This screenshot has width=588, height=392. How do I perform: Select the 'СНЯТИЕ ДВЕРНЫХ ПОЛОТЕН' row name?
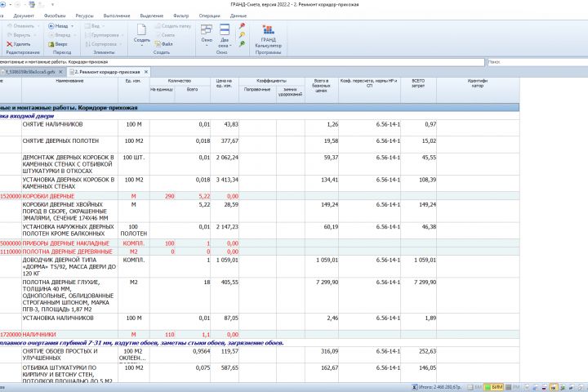(x=60, y=140)
